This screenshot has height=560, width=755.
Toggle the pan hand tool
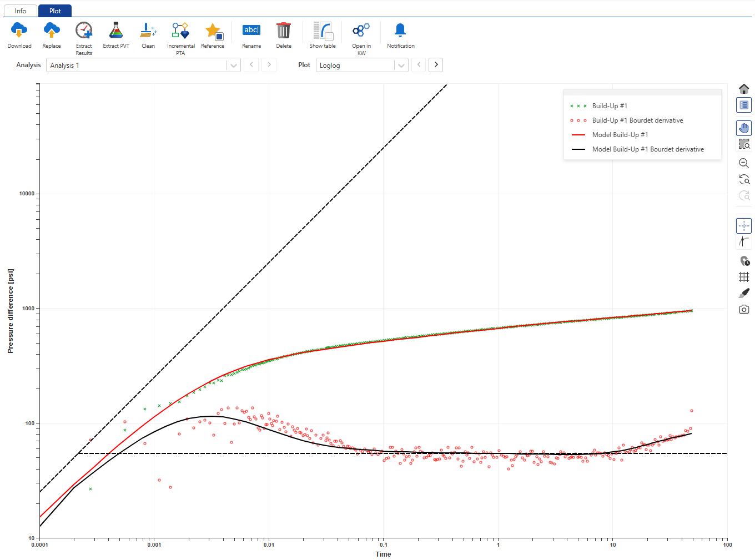click(x=744, y=128)
